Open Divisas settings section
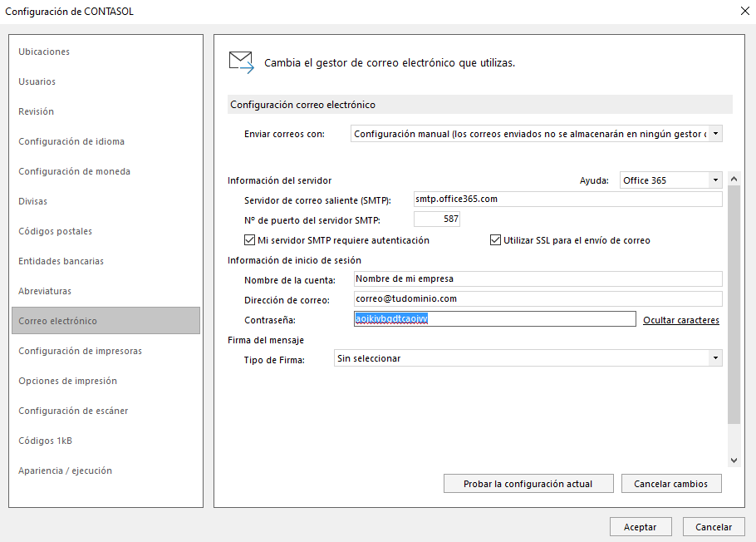756x542 pixels. tap(32, 201)
